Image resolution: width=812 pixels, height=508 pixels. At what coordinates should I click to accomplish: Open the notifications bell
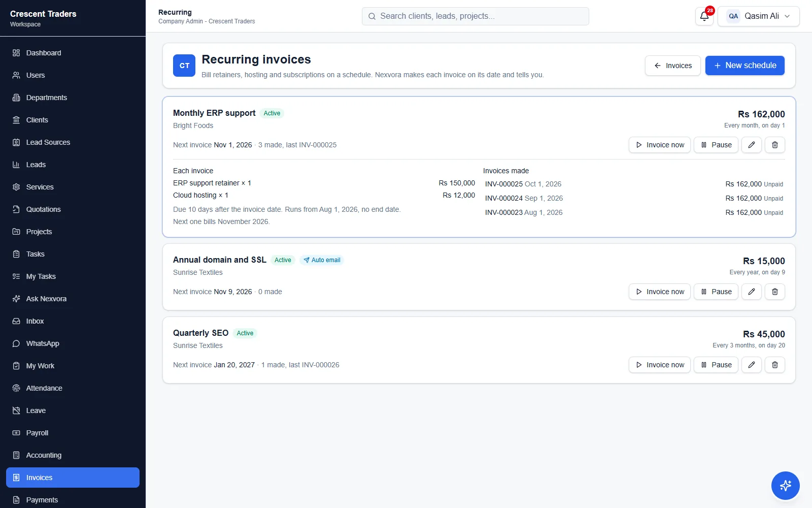click(704, 16)
